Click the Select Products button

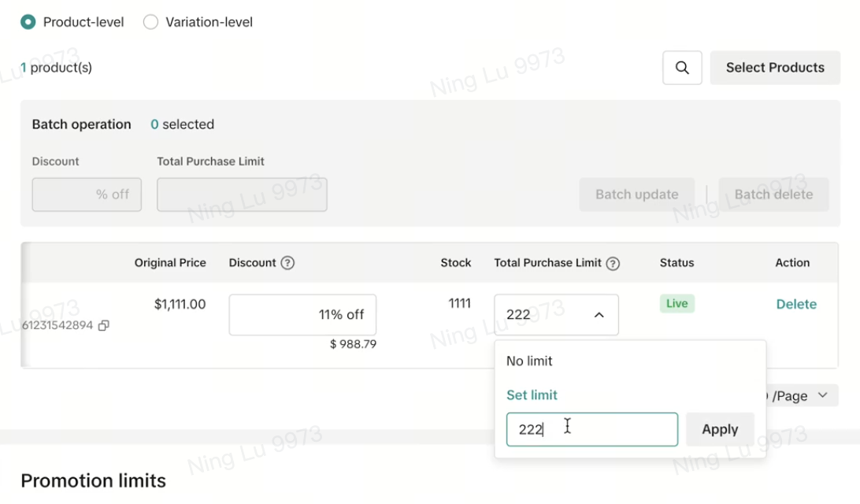(x=775, y=68)
